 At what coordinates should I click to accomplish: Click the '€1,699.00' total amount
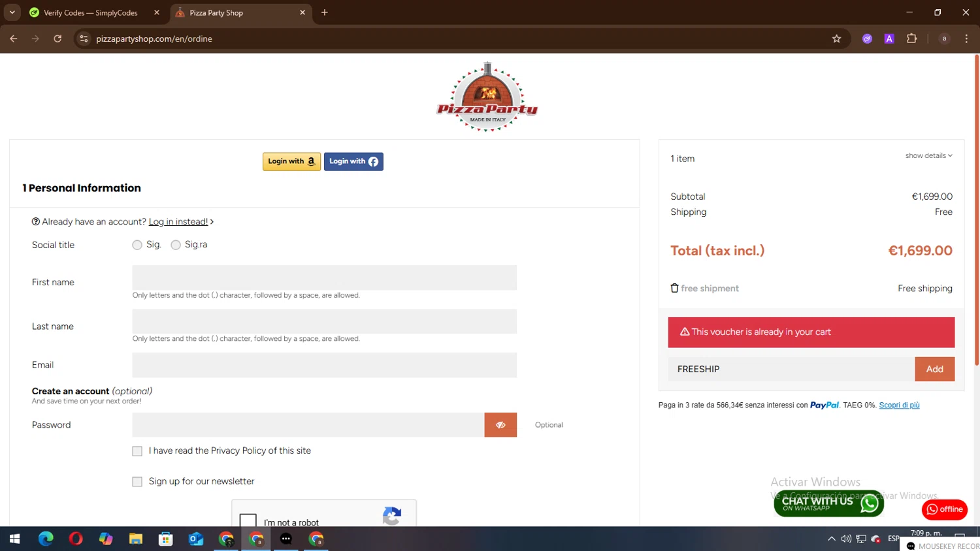click(920, 251)
